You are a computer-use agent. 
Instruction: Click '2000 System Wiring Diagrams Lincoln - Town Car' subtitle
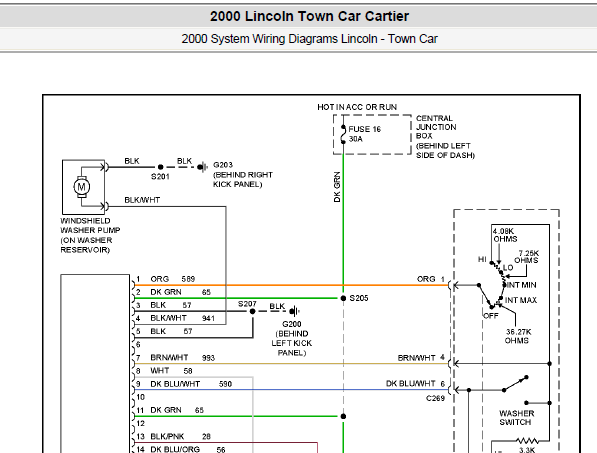pyautogui.click(x=309, y=39)
